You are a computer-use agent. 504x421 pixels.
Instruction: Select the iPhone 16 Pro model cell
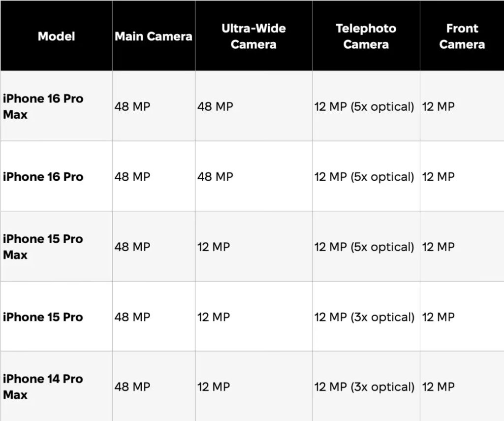coord(43,177)
